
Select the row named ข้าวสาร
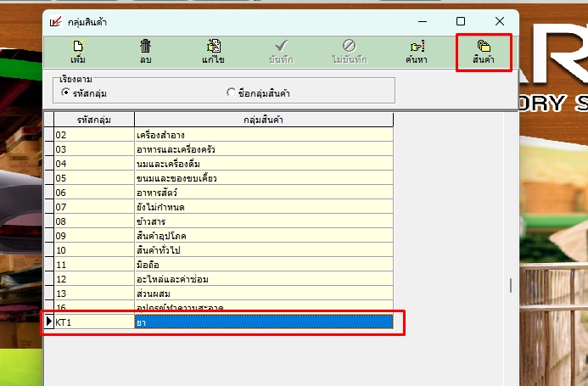click(x=219, y=221)
